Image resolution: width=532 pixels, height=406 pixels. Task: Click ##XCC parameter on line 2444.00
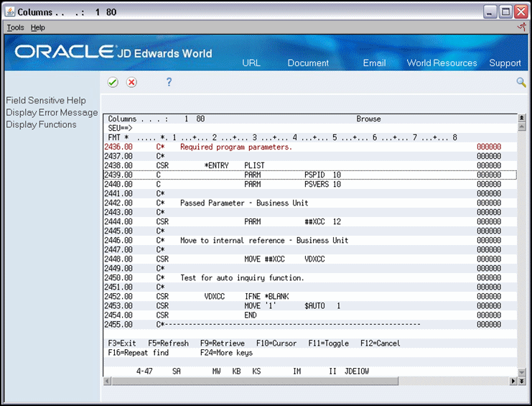click(x=314, y=221)
